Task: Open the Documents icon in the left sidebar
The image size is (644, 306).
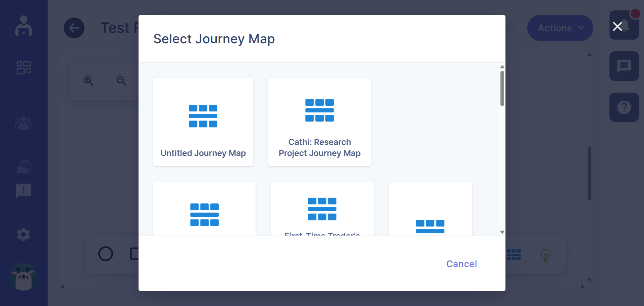Action: (x=23, y=167)
